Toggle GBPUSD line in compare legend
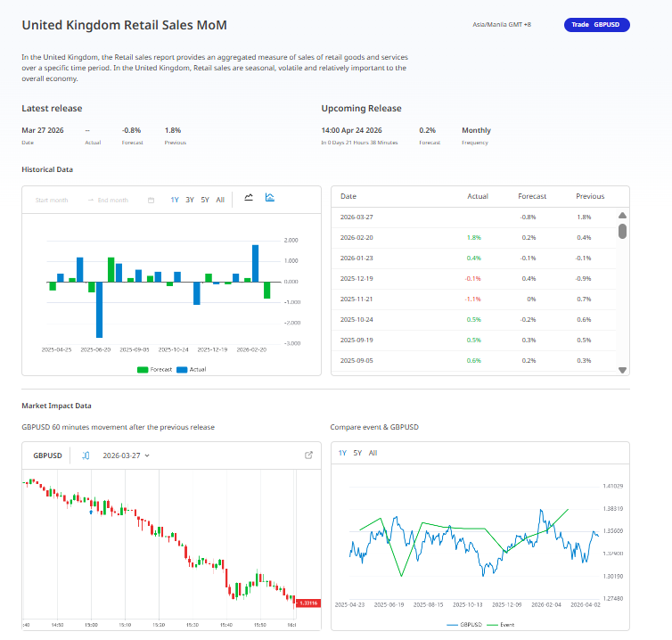Image resolution: width=672 pixels, height=640 pixels. [x=464, y=625]
